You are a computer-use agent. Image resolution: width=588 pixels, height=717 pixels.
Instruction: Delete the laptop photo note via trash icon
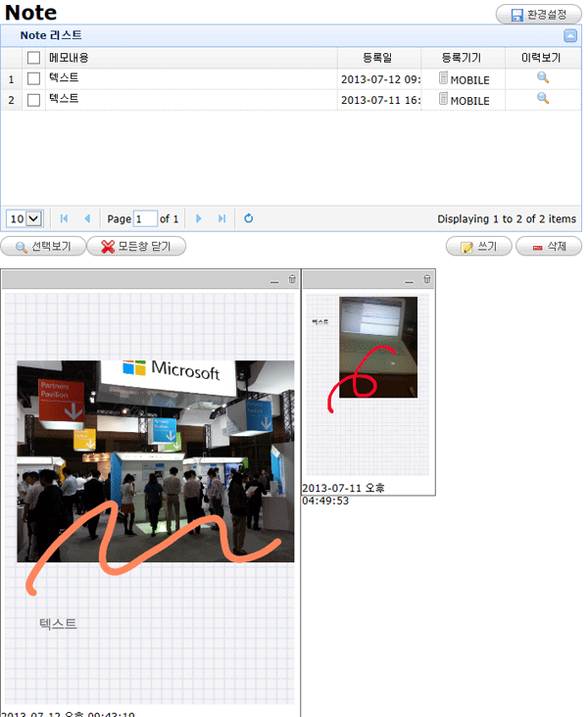click(427, 279)
